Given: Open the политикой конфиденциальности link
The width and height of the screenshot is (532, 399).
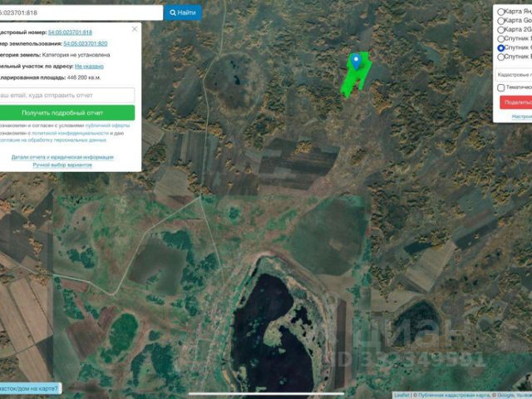Looking at the screenshot, I should (x=70, y=133).
